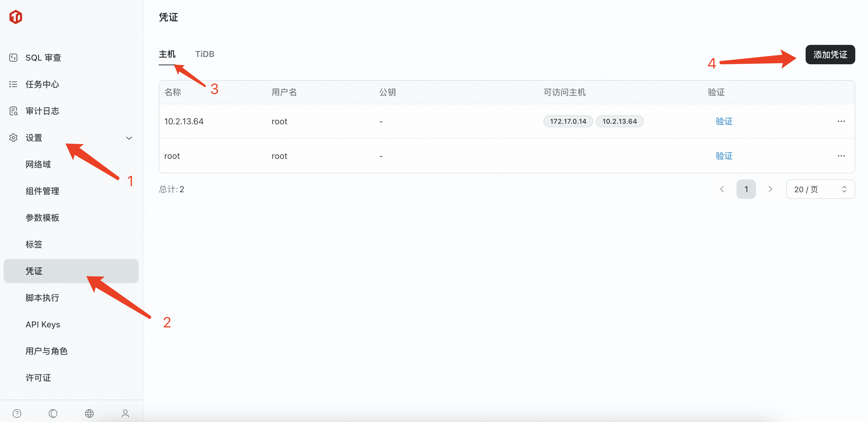
Task: Collapse the 设置 section chevron
Action: coord(129,138)
